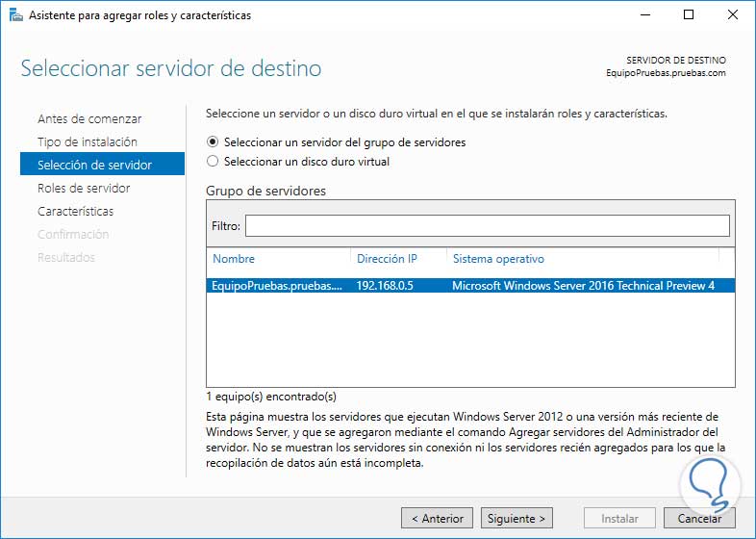Sort by the Dirección IP column
756x539 pixels.
tap(387, 259)
